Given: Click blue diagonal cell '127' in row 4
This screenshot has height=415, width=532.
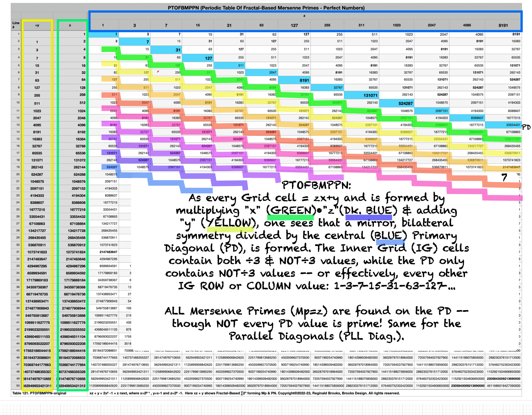Looking at the screenshot, I should click(198, 58).
